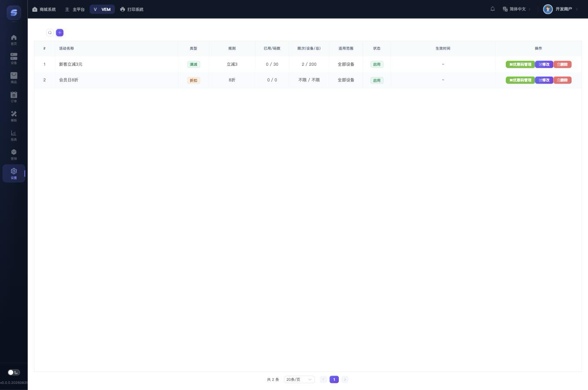Select the VEM tab

click(102, 9)
